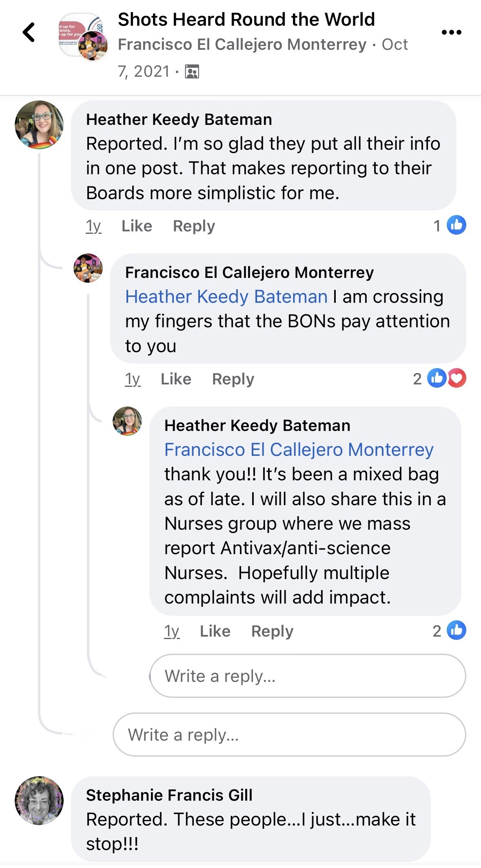Viewport: 481px width, 868px height.
Task: Tap the group audience icon beside the date
Action: tap(192, 71)
